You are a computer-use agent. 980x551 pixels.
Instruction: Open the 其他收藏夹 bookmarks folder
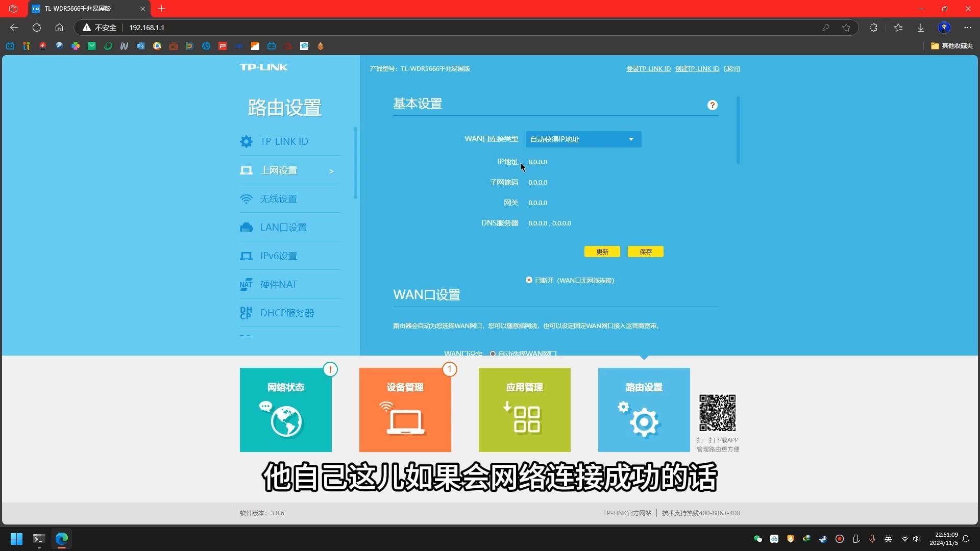(952, 46)
